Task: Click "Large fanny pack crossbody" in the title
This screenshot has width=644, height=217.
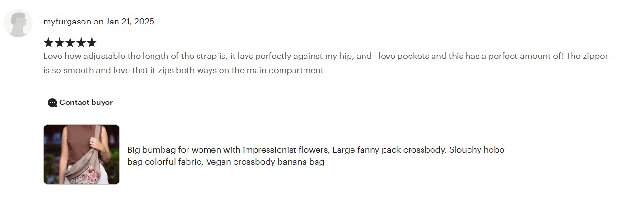Action: (x=389, y=150)
